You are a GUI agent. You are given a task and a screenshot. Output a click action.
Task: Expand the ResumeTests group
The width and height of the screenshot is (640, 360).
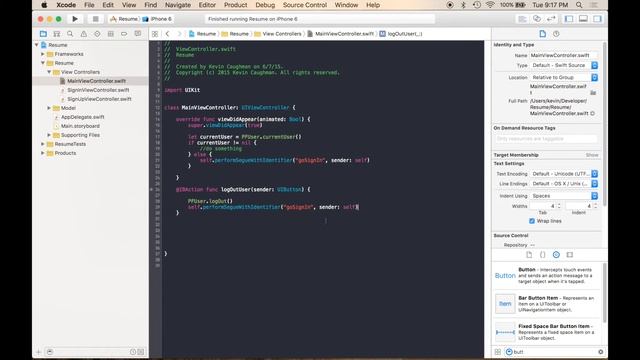click(43, 144)
